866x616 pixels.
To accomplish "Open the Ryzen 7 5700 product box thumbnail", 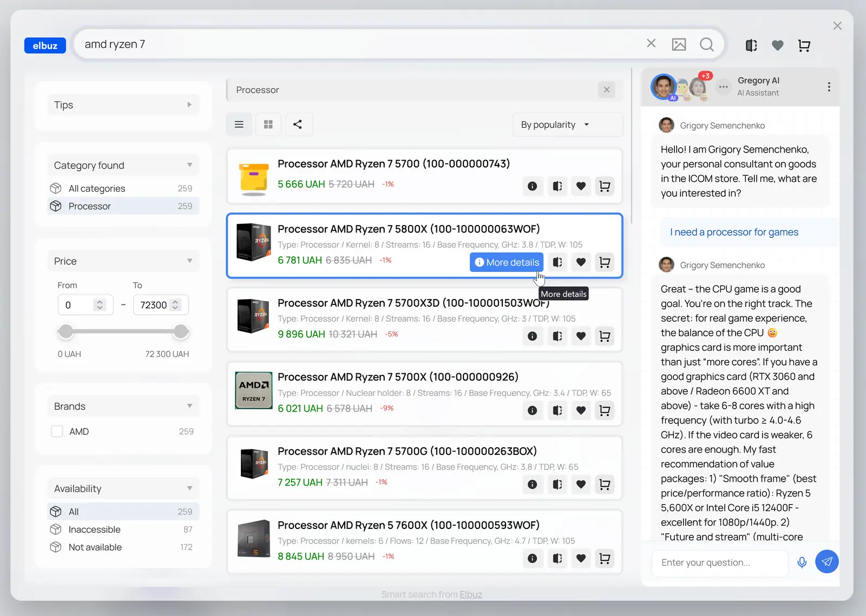I will tap(254, 179).
